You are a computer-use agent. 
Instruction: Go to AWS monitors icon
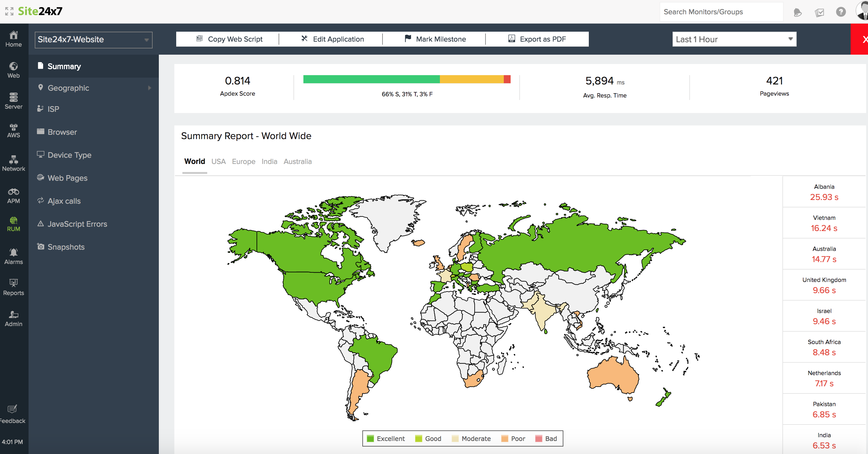(13, 127)
